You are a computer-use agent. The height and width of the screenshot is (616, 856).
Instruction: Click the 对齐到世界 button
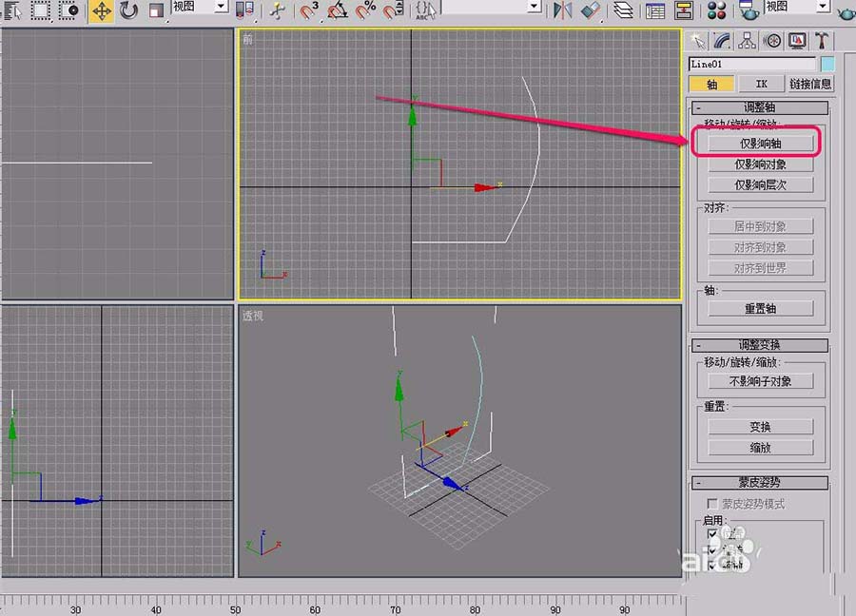coord(761,268)
